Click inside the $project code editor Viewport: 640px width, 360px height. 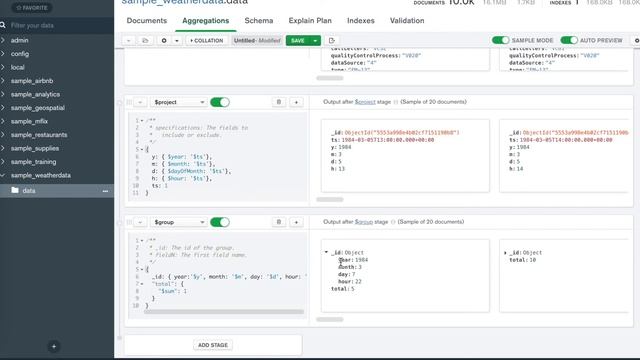click(218, 158)
